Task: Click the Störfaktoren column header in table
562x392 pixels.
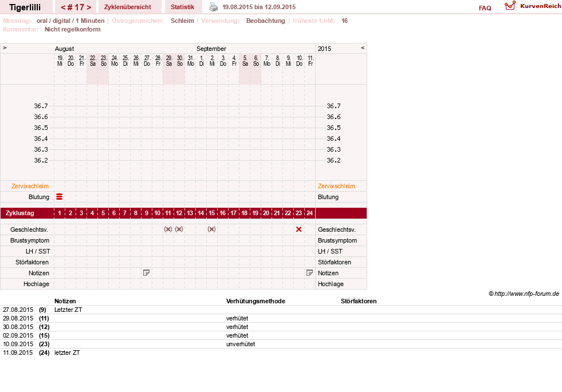Action: coord(359,301)
